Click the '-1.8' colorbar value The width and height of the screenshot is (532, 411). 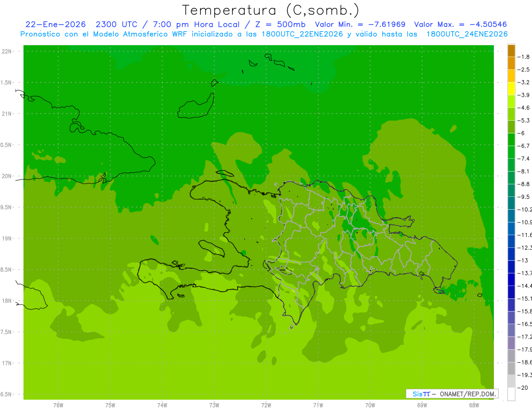(x=524, y=57)
